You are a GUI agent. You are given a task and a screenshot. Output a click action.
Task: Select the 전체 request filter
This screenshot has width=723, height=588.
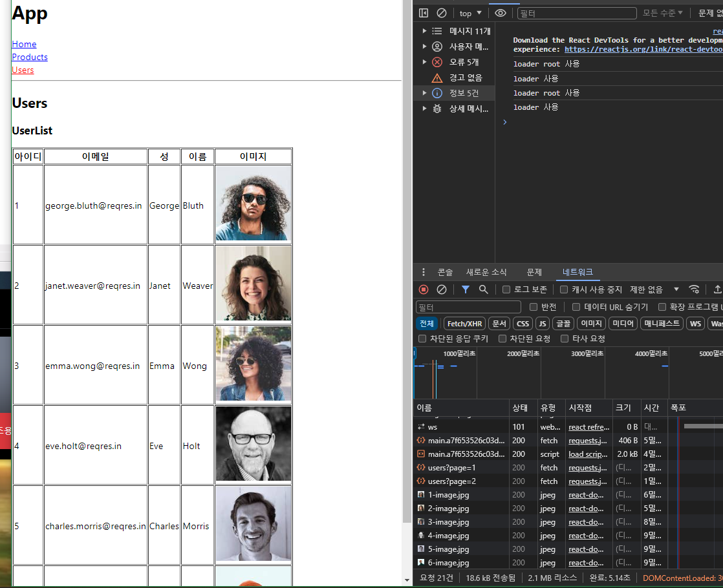point(427,324)
